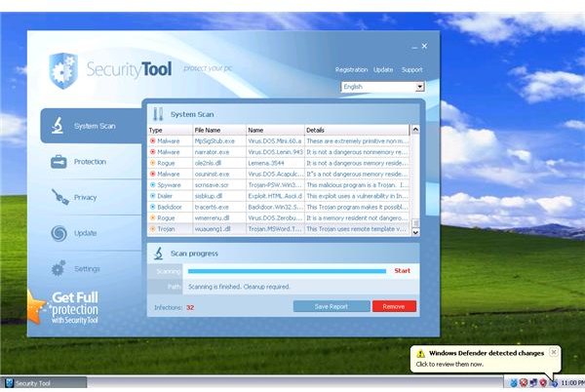
Task: Click the Save Report button
Action: (x=331, y=306)
